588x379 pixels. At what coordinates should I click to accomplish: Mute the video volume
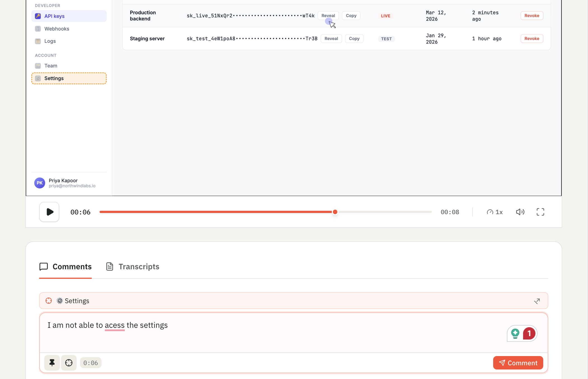pos(520,212)
